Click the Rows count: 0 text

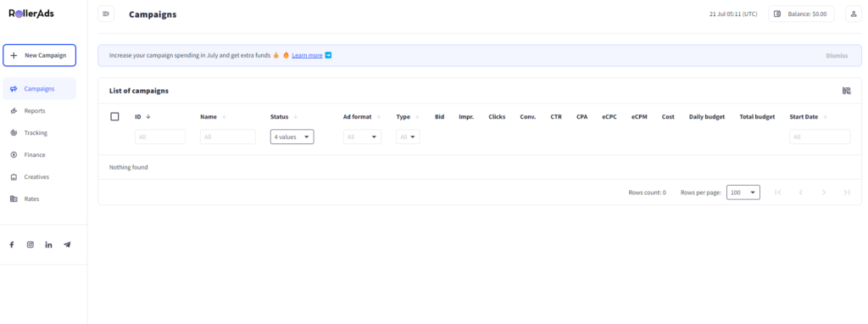tap(647, 193)
